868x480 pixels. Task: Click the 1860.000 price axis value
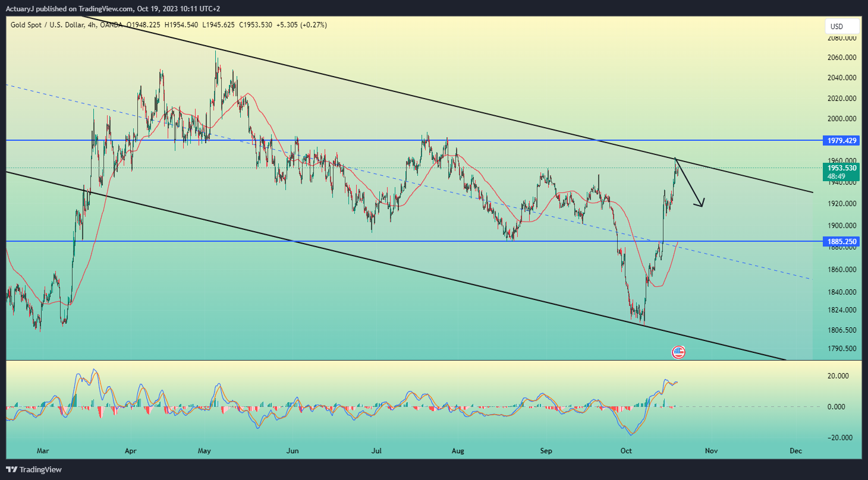click(x=842, y=270)
